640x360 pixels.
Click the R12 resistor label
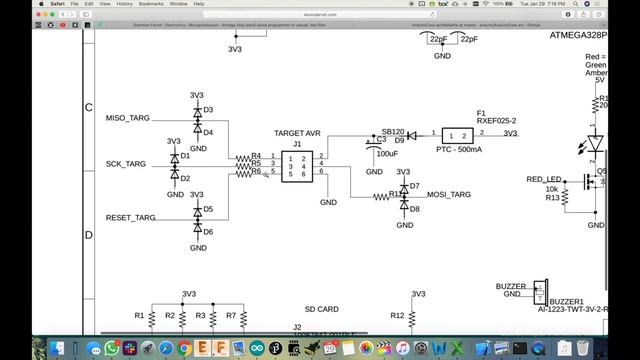pyautogui.click(x=397, y=316)
